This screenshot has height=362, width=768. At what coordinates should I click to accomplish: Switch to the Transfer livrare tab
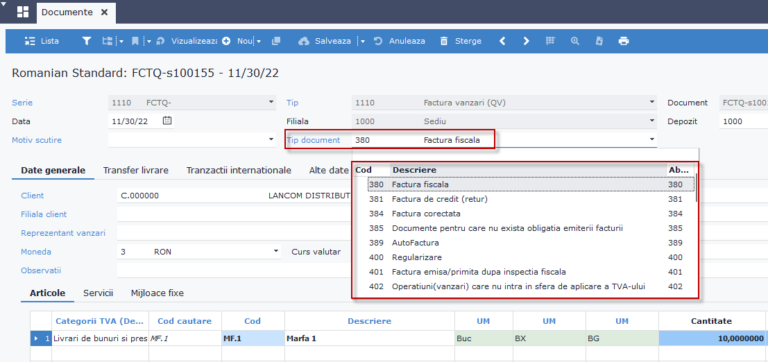[136, 170]
